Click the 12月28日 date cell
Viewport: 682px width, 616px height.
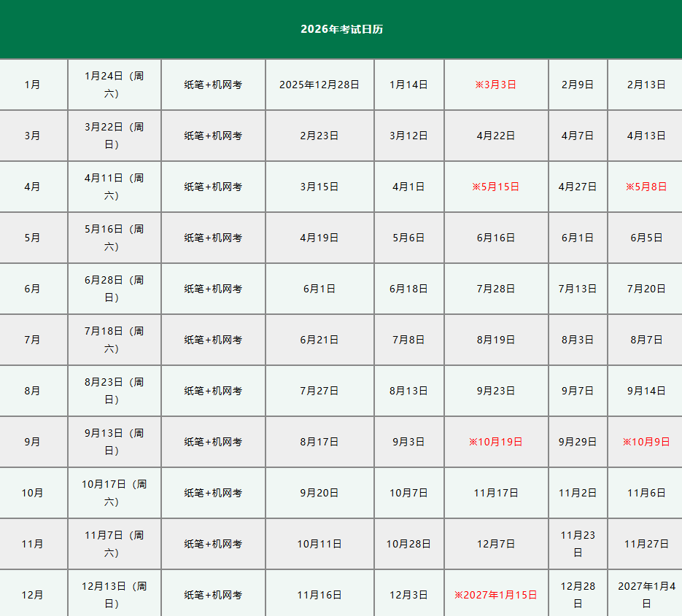coord(578,595)
